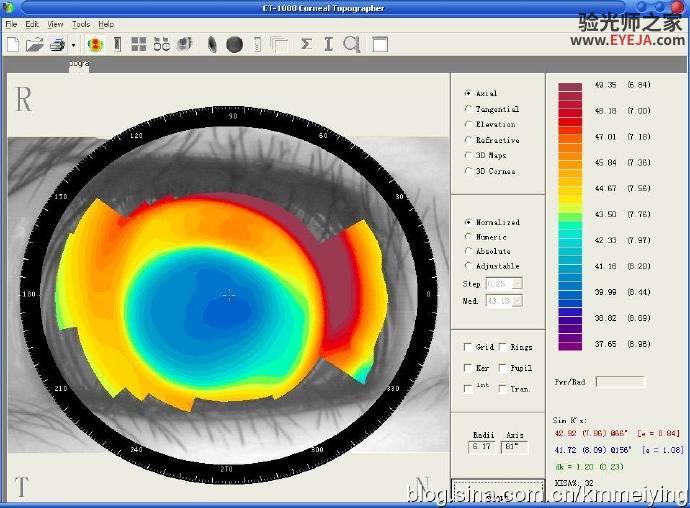
Task: Open the View menu
Action: tap(55, 24)
